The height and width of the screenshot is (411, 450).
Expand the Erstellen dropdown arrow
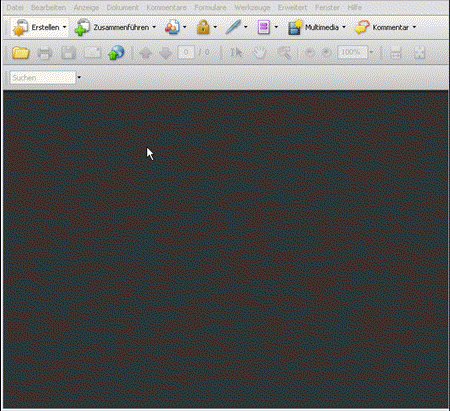(x=64, y=27)
